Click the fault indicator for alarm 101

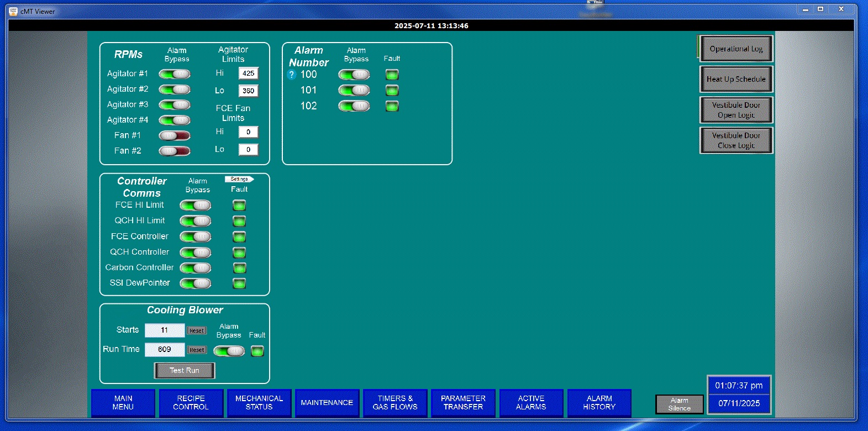(x=392, y=90)
